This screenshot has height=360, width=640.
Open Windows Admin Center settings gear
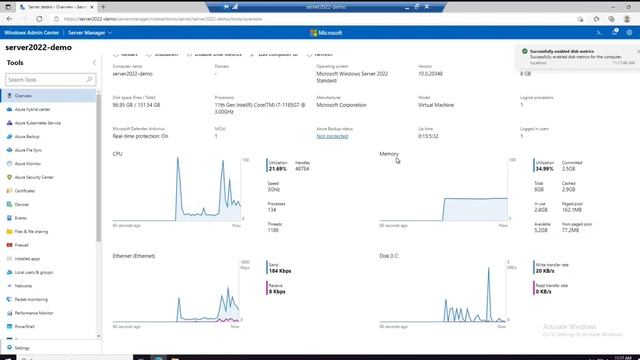point(629,33)
